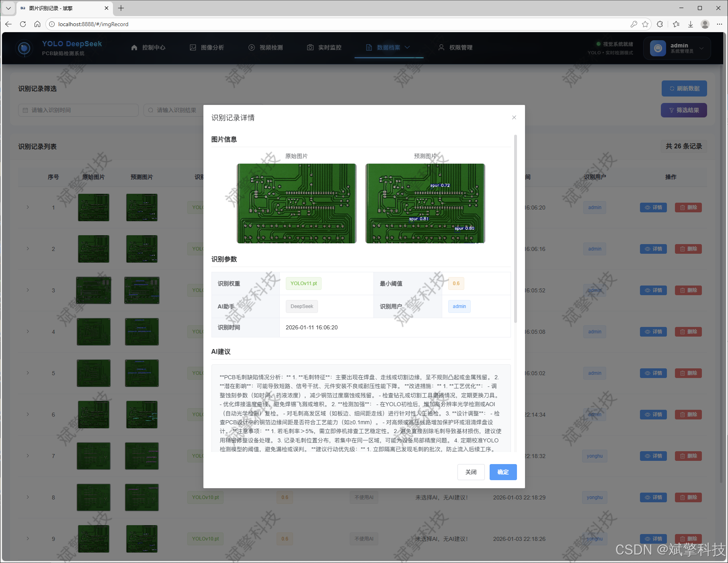Image resolution: width=728 pixels, height=563 pixels.
Task: Expand row 8 in the records list
Action: pos(28,497)
